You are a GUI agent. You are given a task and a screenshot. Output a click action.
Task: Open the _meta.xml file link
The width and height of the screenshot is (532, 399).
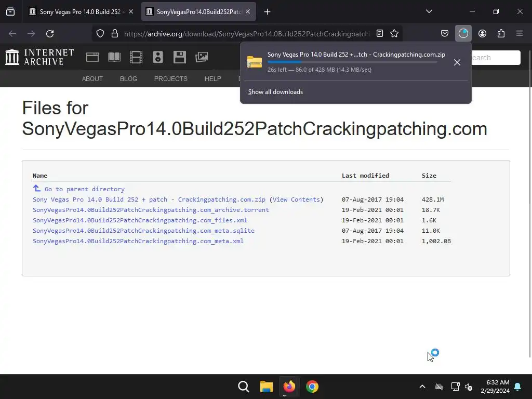pyautogui.click(x=138, y=241)
